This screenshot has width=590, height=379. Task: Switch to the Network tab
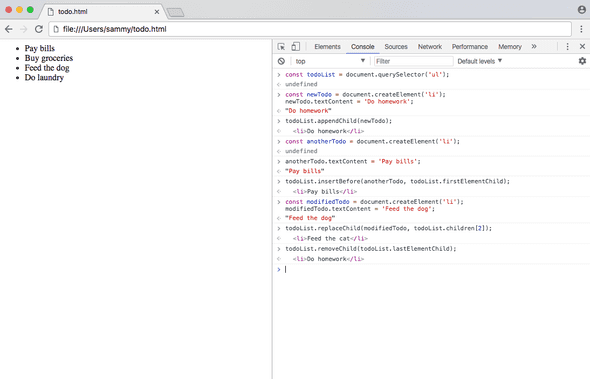coord(430,47)
